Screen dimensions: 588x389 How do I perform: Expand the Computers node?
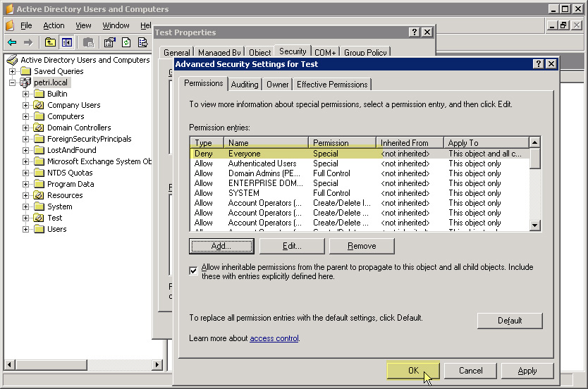pyautogui.click(x=25, y=116)
